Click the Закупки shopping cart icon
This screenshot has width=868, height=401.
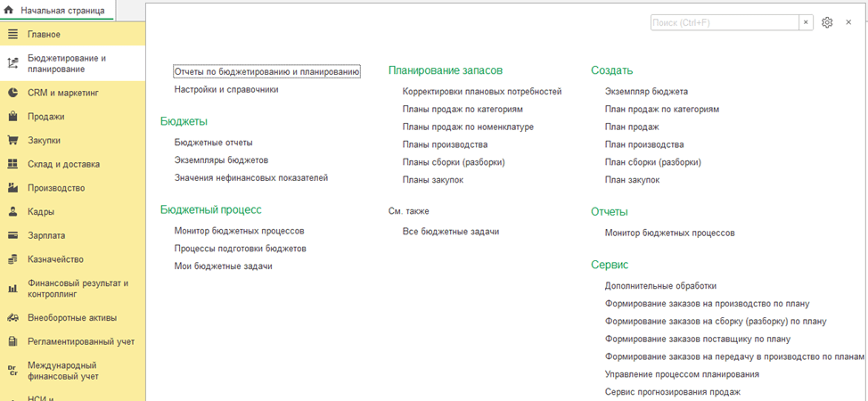pyautogui.click(x=12, y=140)
